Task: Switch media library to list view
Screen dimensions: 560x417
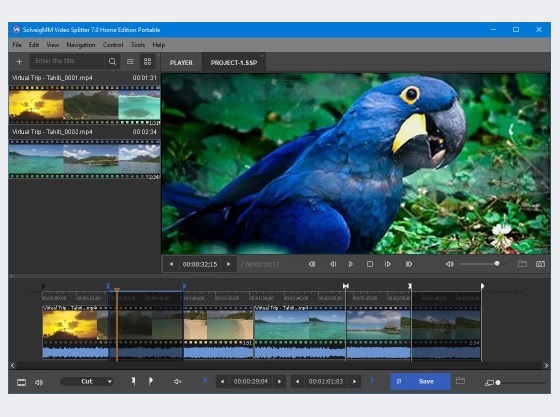Action: pos(130,62)
